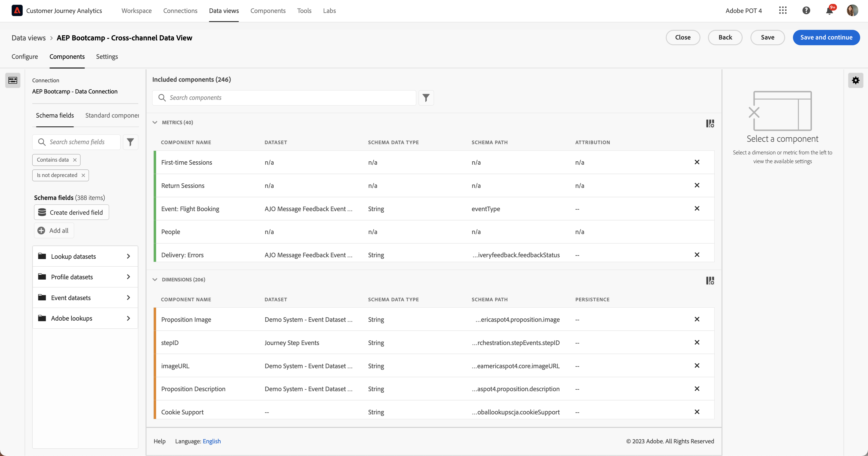The width and height of the screenshot is (868, 456).
Task: Remove stepID dimension
Action: point(697,342)
